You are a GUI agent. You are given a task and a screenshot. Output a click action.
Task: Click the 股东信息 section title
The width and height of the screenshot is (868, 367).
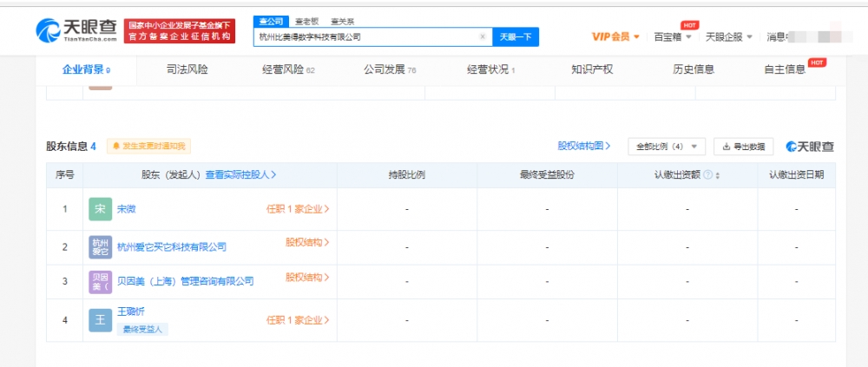[67, 146]
